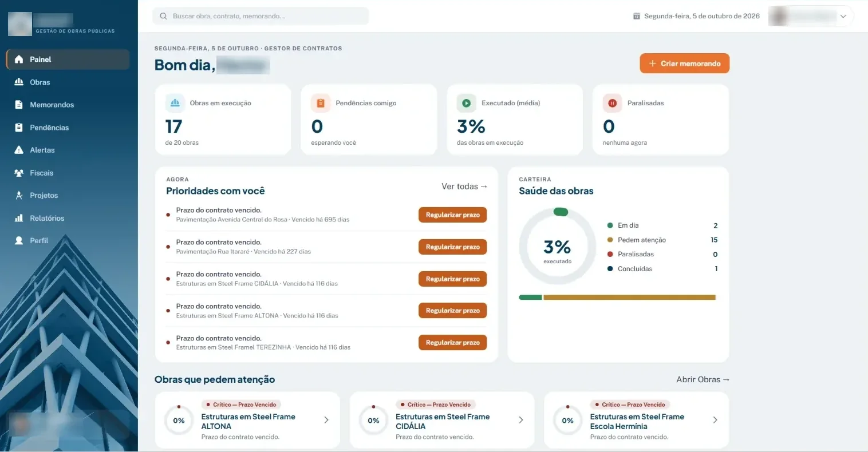Screen dimensions: 868x452
Task: Regularizar prazo for Pavimentação Rua Itararé
Action: 453,247
